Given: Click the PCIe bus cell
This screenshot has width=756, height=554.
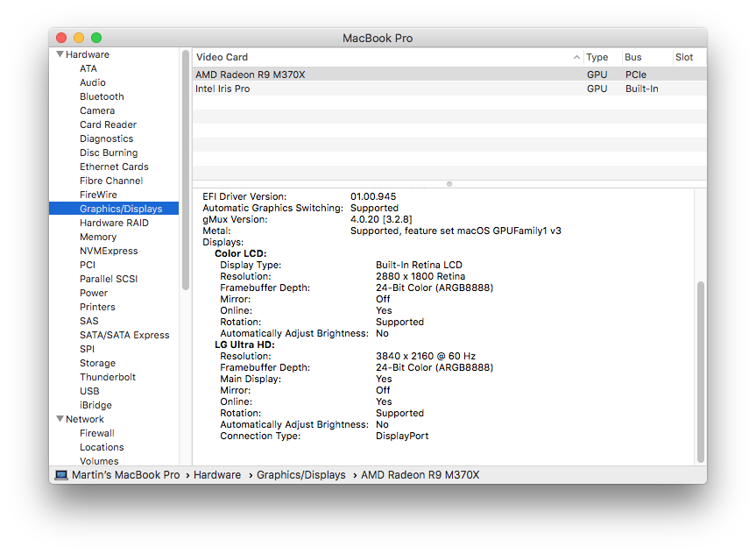Looking at the screenshot, I should pos(635,75).
